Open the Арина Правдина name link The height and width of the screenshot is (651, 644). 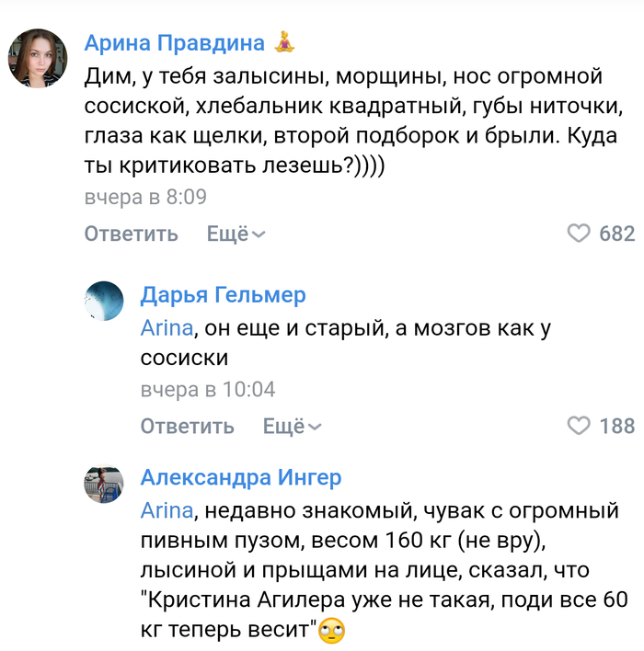175,43
